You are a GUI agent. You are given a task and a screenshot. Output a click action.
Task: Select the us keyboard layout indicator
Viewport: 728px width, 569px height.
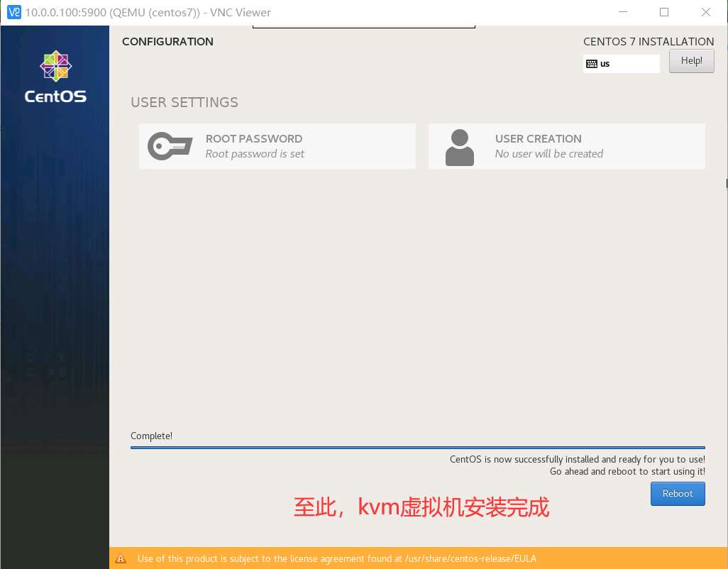tap(622, 64)
